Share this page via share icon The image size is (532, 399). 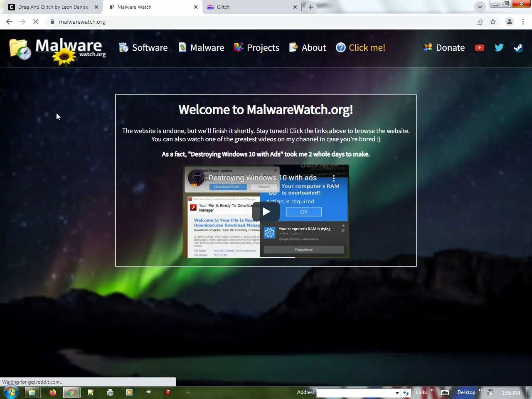click(480, 22)
